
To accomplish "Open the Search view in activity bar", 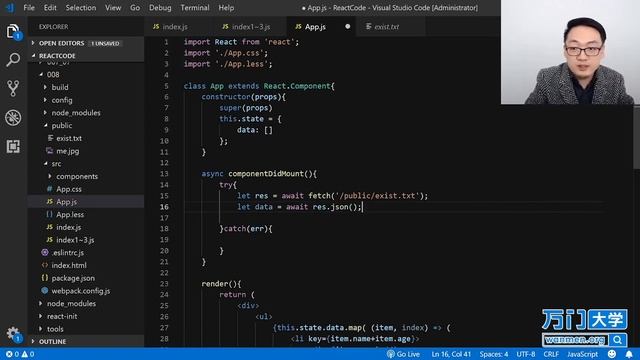I will 13,60.
